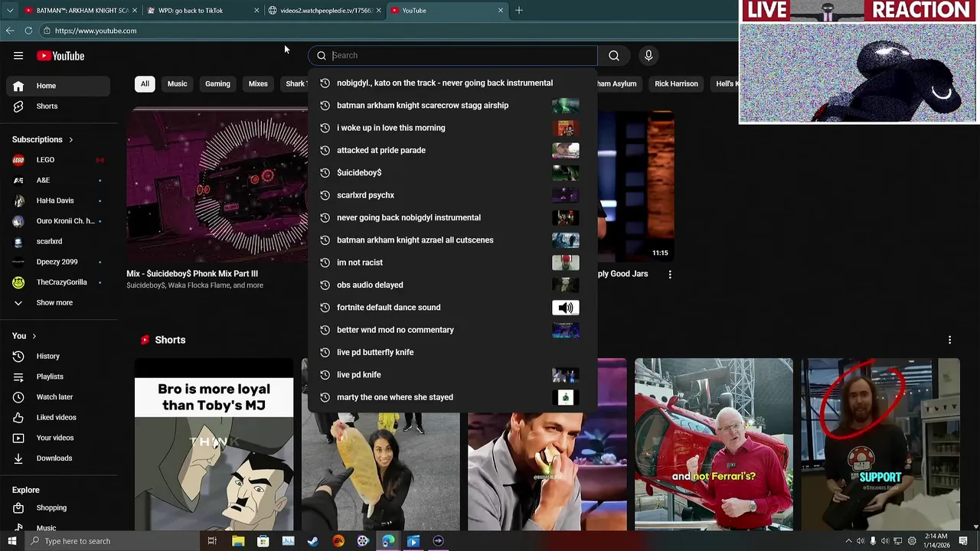
Task: Open Shopping under Explore
Action: (x=58, y=507)
